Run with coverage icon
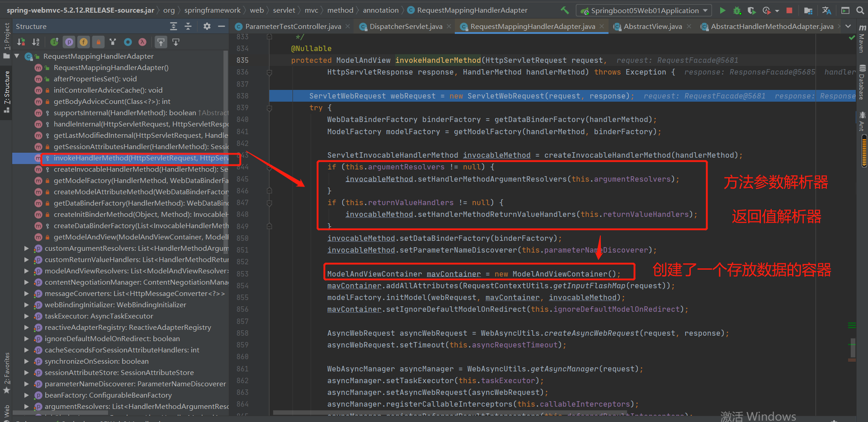 [x=751, y=10]
